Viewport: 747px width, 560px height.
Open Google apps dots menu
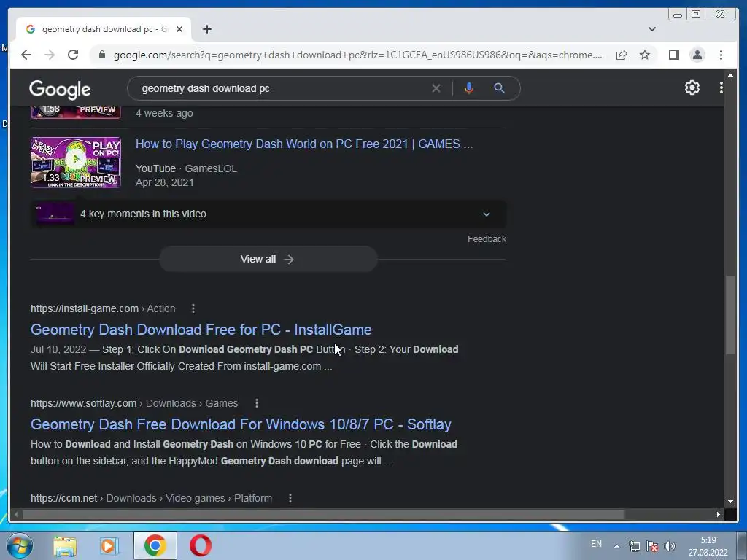721,87
